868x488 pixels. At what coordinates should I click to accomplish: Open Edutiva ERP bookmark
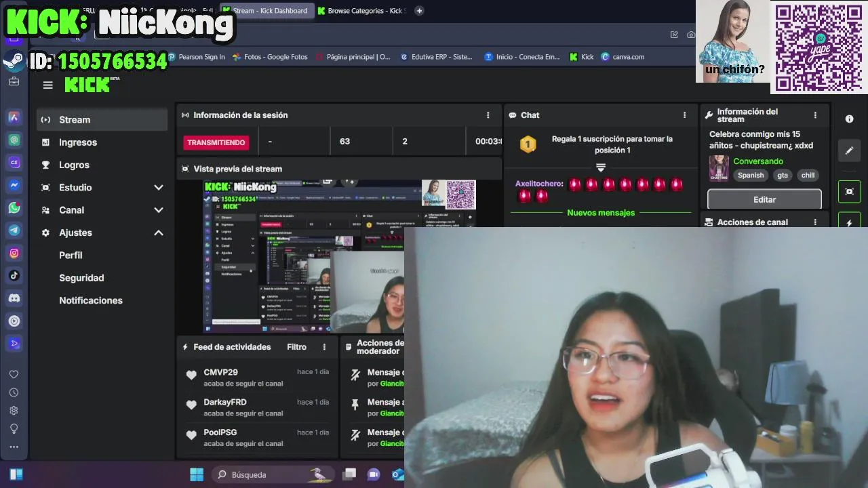pos(436,57)
